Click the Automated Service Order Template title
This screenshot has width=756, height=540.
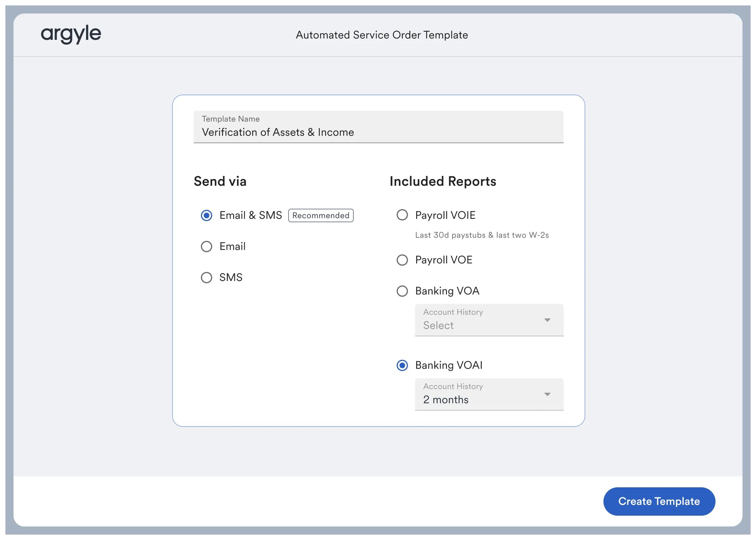coord(382,35)
